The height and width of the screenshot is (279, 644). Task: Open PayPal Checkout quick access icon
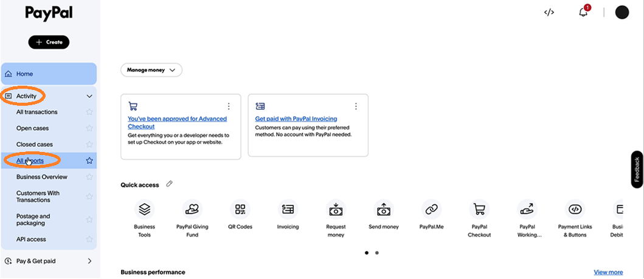click(479, 209)
